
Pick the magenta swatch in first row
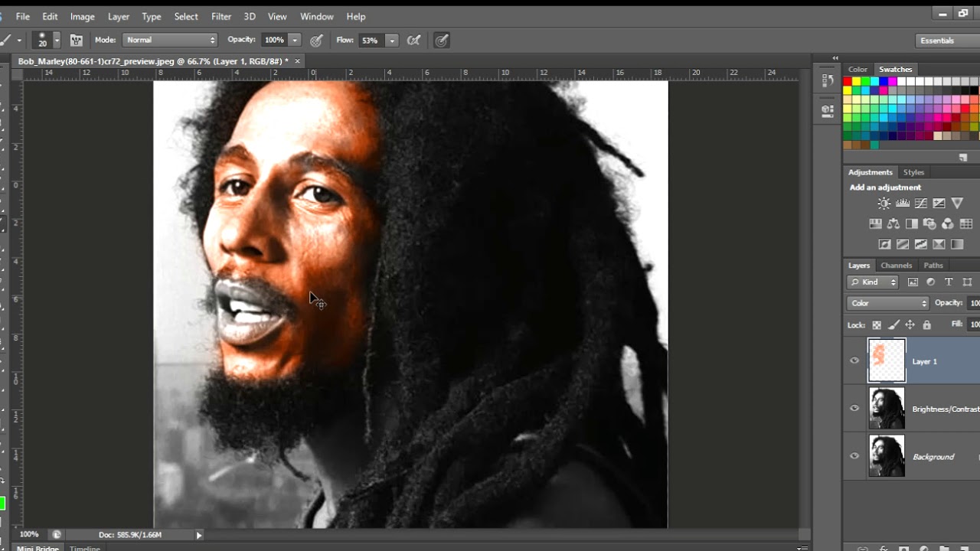(x=893, y=81)
